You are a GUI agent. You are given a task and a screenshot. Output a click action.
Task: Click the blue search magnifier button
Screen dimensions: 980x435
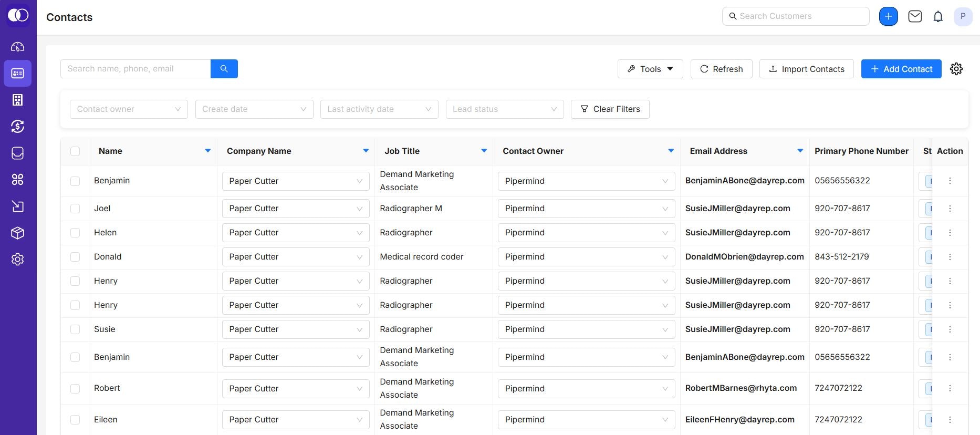coord(224,69)
